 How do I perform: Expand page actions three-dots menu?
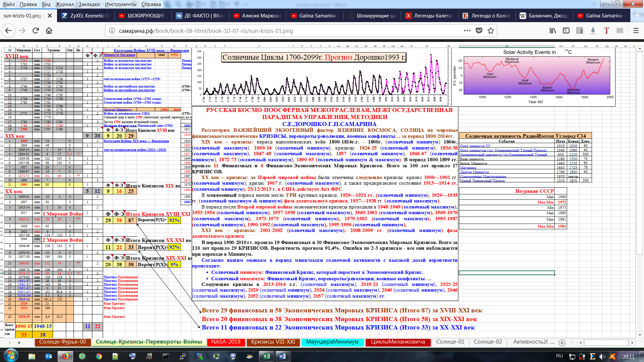coord(467,31)
